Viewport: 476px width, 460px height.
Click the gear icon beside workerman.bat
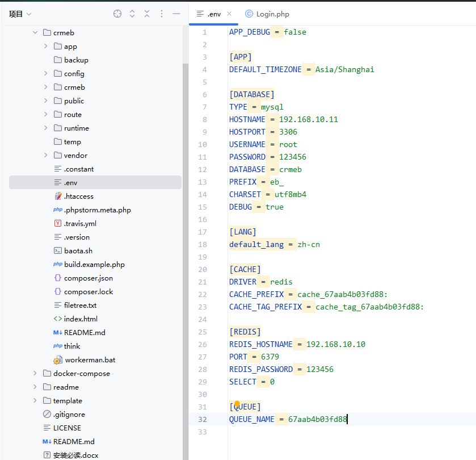(58, 360)
